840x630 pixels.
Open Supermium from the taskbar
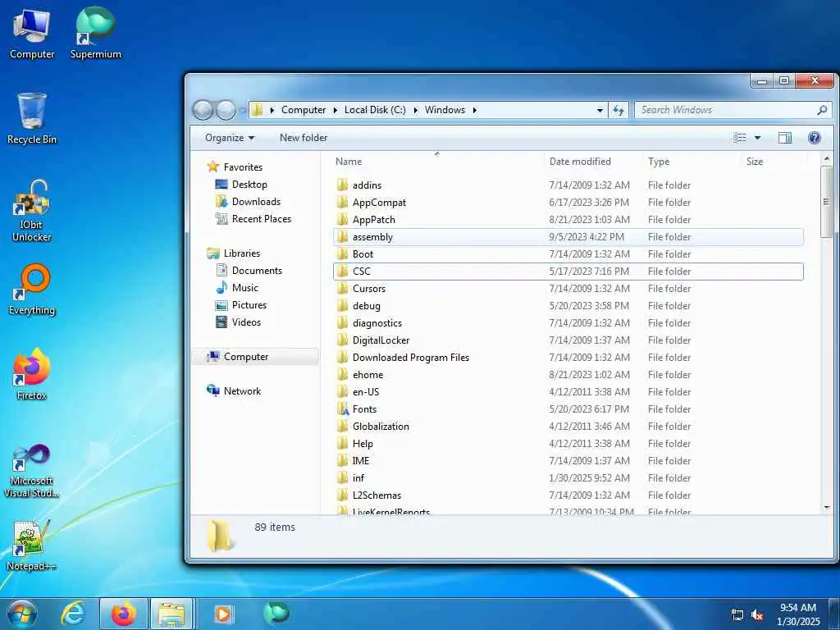click(x=276, y=614)
